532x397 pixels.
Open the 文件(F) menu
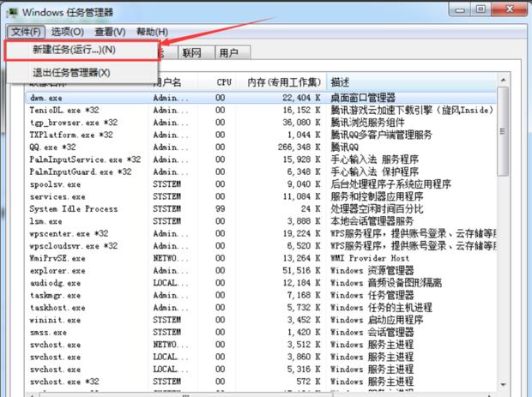27,32
